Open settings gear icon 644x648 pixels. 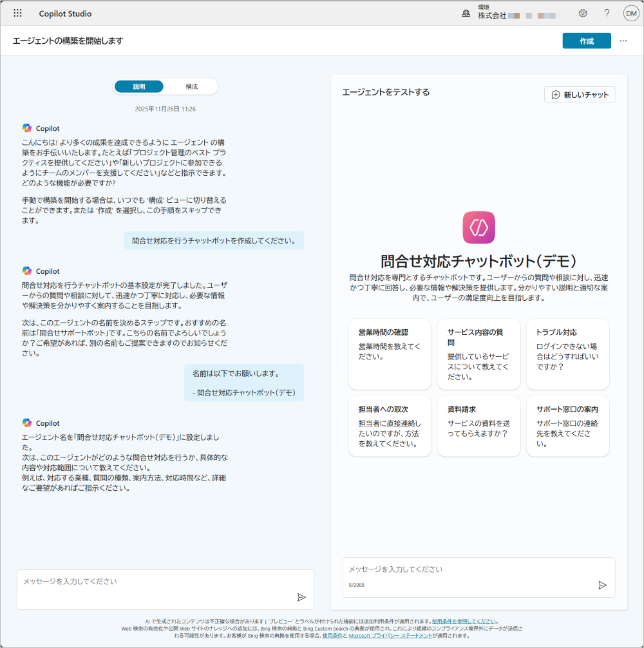[x=583, y=13]
